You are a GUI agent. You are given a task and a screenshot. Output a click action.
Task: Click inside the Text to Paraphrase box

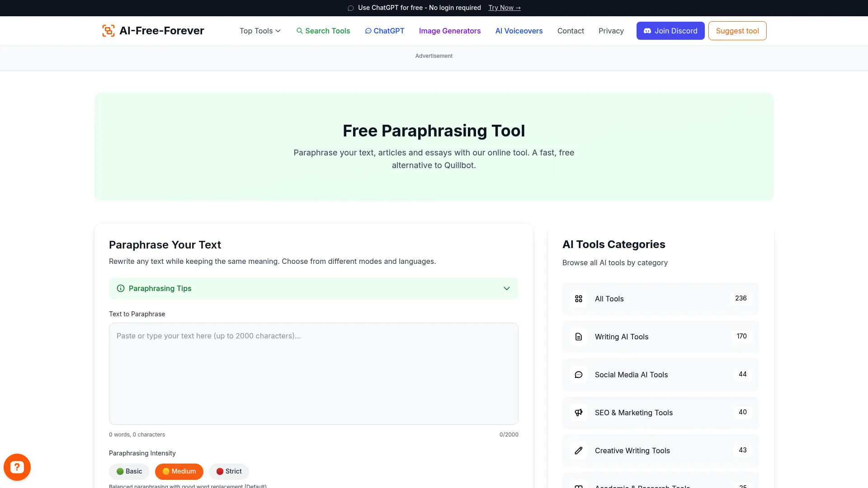[x=313, y=374]
